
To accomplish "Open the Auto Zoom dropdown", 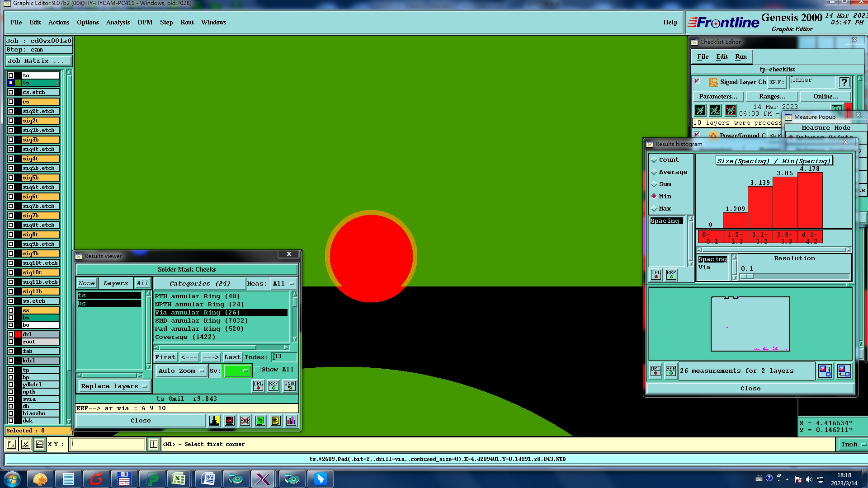I will pos(181,371).
